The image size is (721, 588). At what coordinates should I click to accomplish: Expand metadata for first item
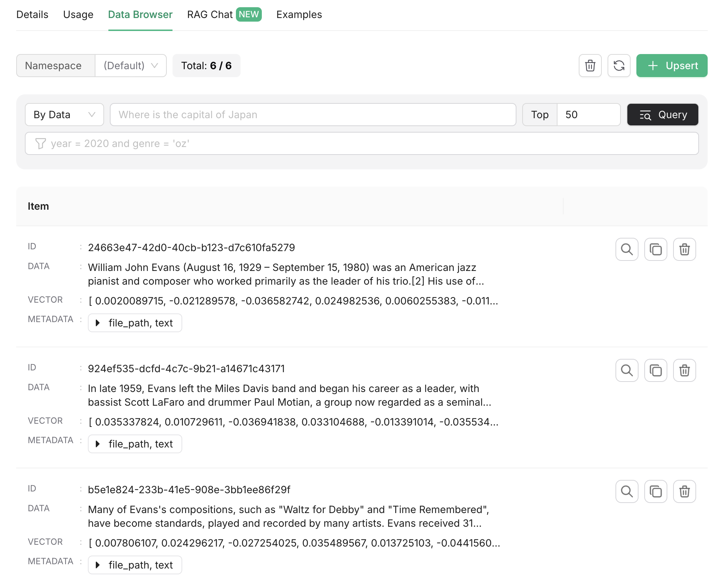(x=98, y=322)
